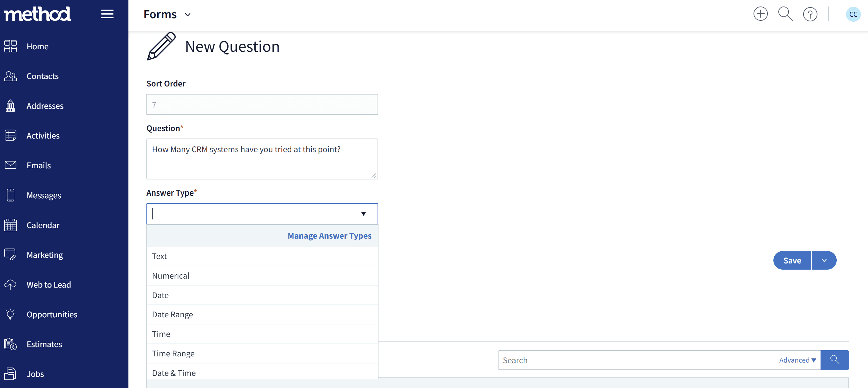The image size is (868, 388).
Task: Pick the Time Range option
Action: click(x=262, y=353)
